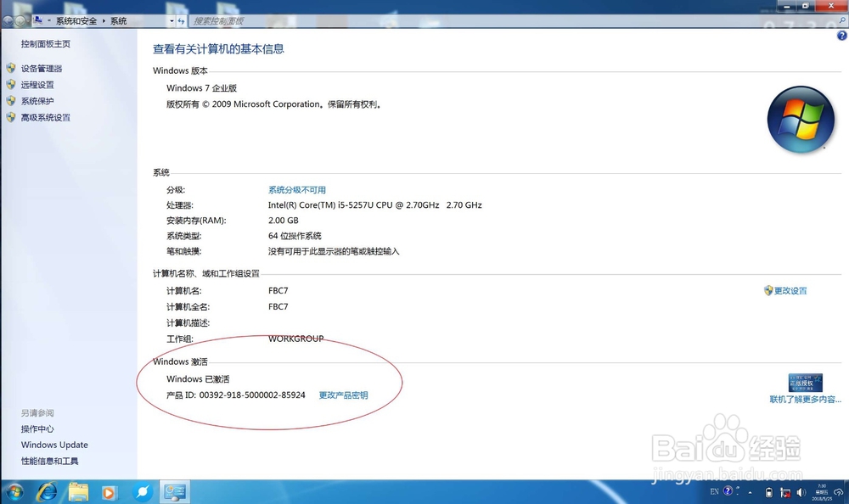Expand the arrow between 系统和安全 and 系统
Viewport: 849px width, 504px height.
(x=104, y=20)
